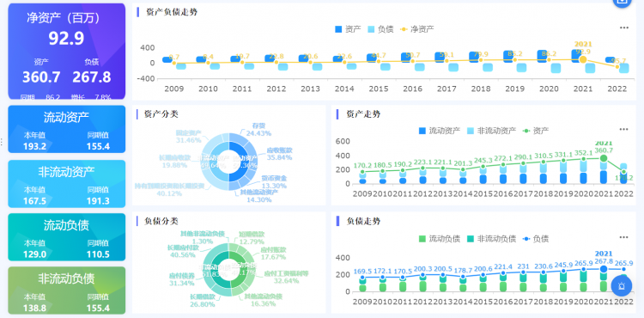Click the 170.2 data label for 2009 in 资产走势
This screenshot has height=318, width=644.
[363, 166]
